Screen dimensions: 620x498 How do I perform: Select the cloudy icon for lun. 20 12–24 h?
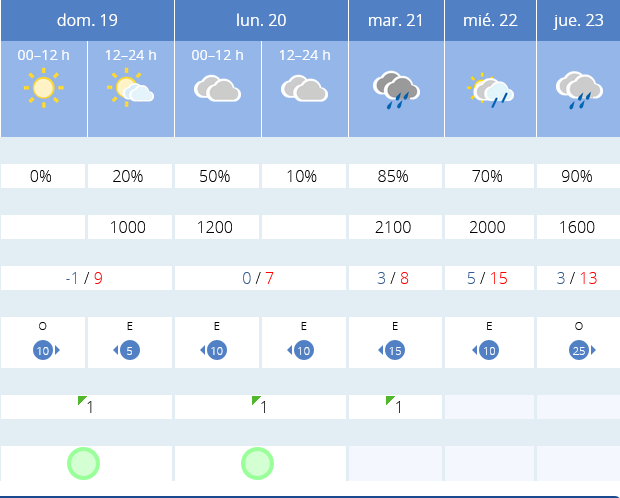click(304, 88)
